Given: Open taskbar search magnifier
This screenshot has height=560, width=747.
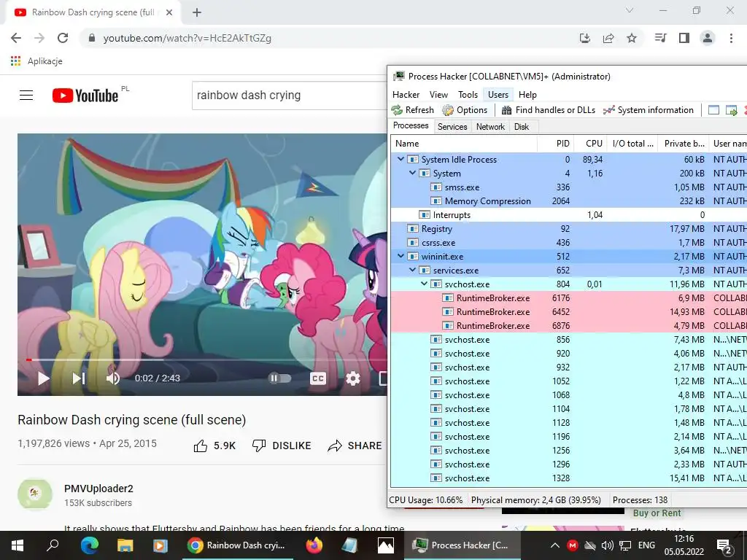Looking at the screenshot, I should 53,545.
